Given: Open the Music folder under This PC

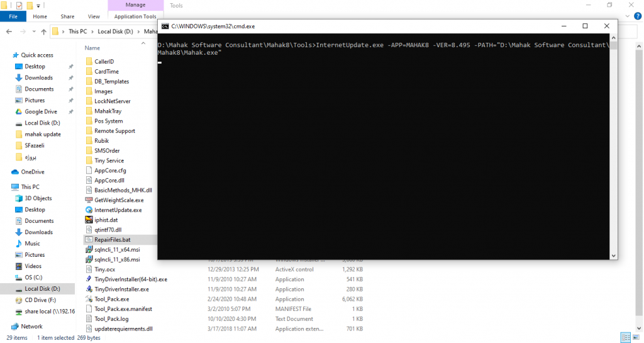Looking at the screenshot, I should click(32, 243).
